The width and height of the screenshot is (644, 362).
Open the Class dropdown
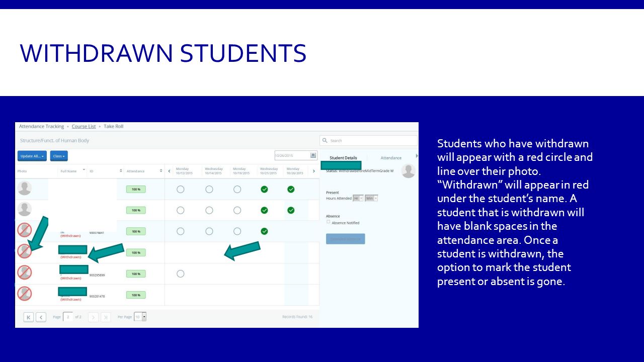tap(59, 156)
